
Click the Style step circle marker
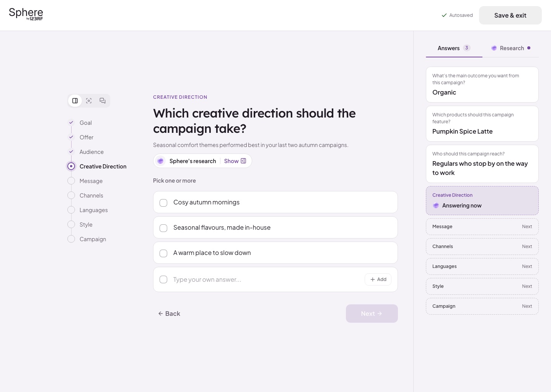click(71, 224)
